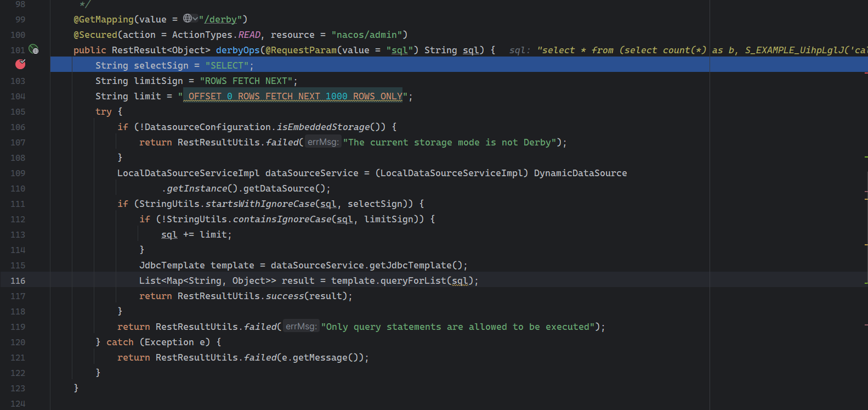Click the try keyword
The height and width of the screenshot is (410, 868).
tap(104, 111)
